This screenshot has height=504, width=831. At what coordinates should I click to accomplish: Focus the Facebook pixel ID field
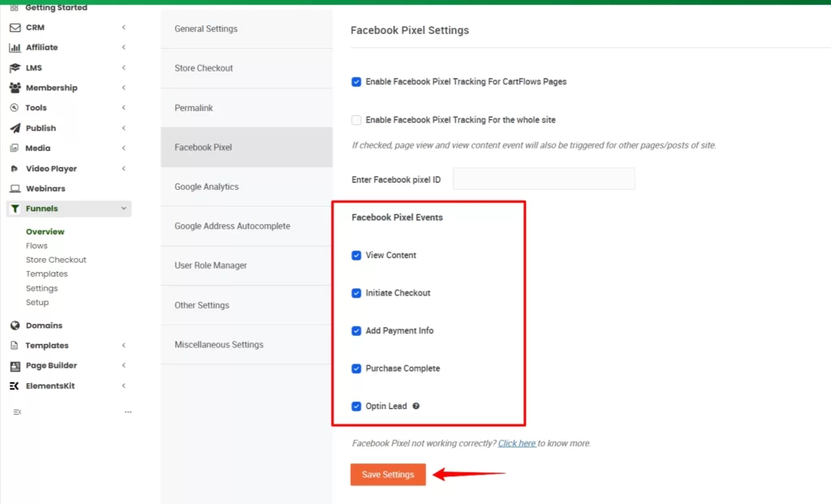(x=544, y=179)
